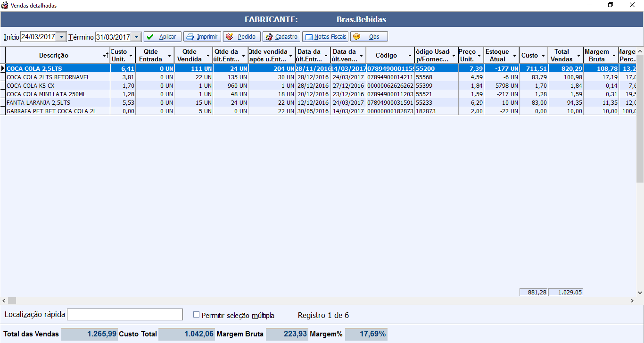Click the Término date field
This screenshot has height=343, width=644.
point(113,37)
